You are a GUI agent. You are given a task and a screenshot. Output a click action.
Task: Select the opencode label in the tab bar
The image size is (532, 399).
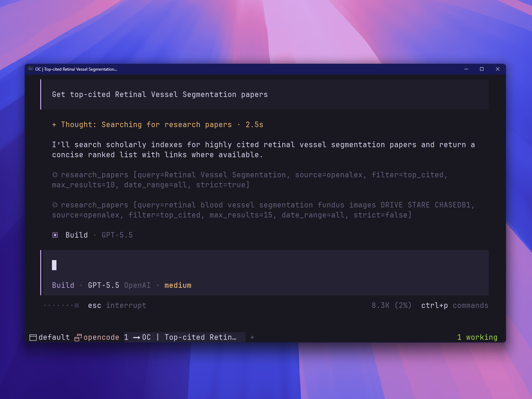click(101, 337)
